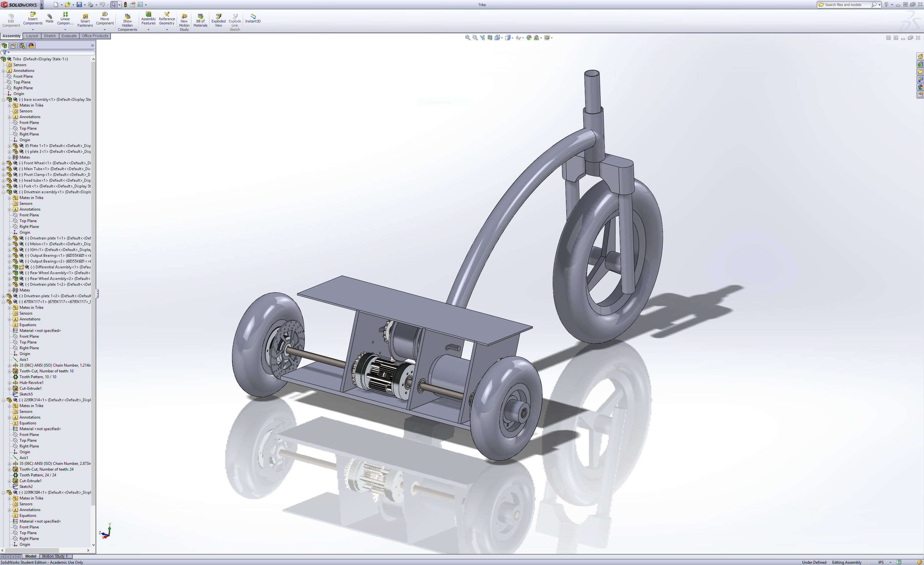
Task: Expand the Drivetrain assembly tree node
Action: point(4,192)
